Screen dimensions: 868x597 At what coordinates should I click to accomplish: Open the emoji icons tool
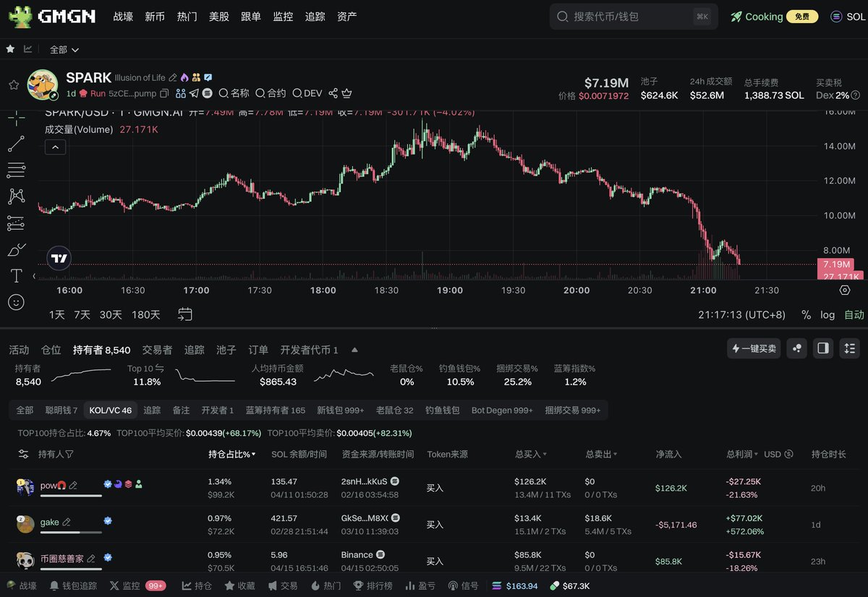coord(16,301)
